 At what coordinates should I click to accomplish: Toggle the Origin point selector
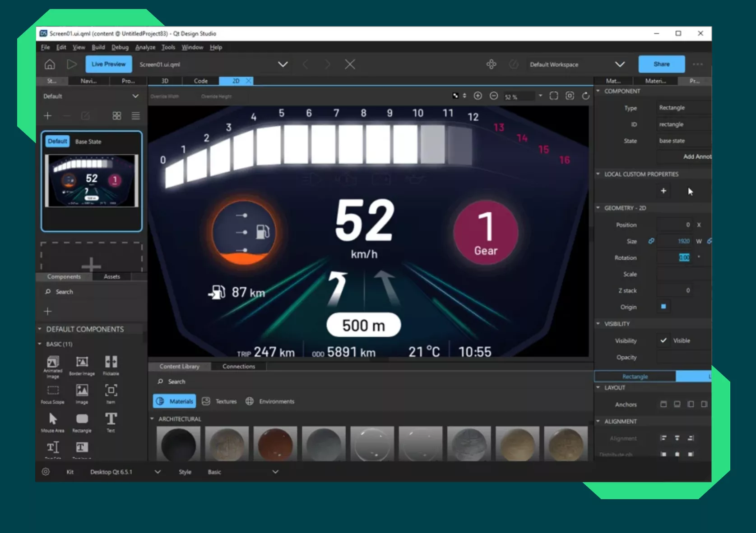click(x=663, y=307)
